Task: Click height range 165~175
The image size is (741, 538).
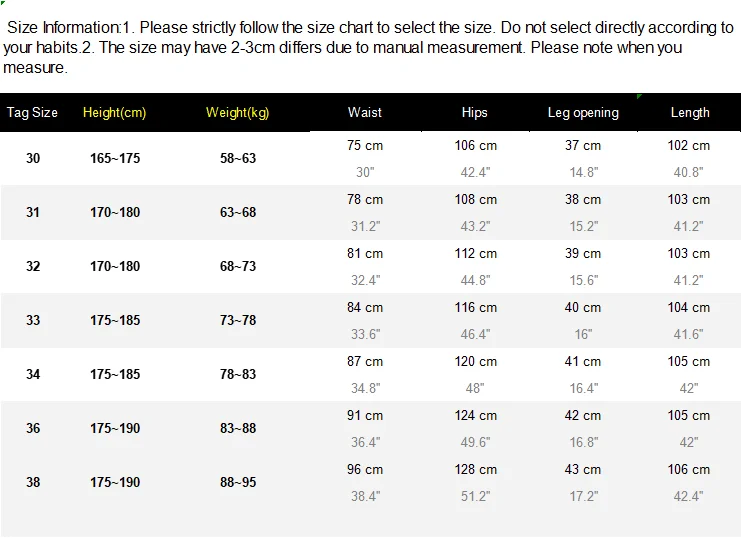Action: 115,158
